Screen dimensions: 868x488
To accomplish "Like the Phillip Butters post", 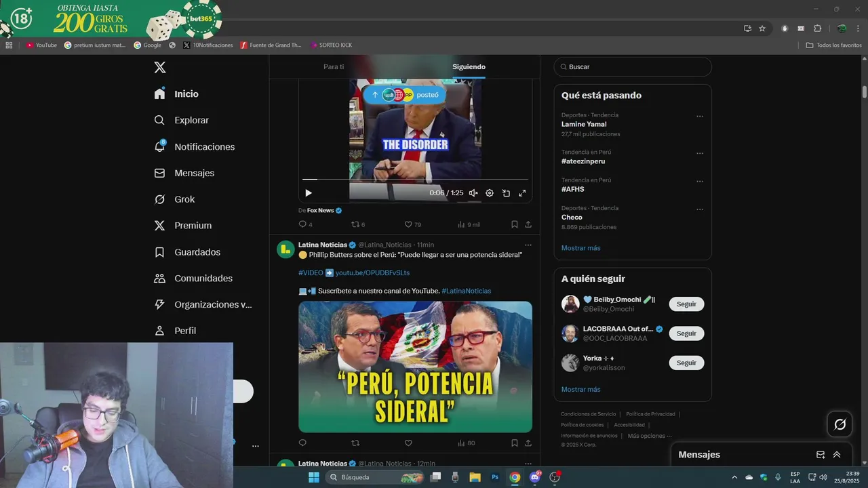I will click(408, 443).
